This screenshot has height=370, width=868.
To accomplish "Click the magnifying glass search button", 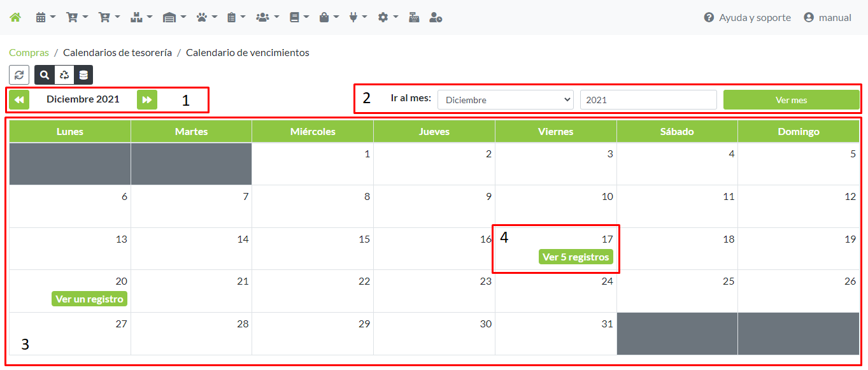I will click(45, 75).
